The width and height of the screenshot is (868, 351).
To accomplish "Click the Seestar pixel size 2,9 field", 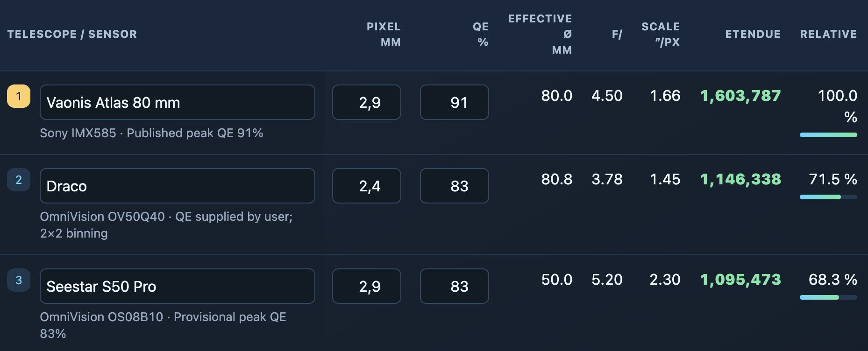I will tap(367, 286).
